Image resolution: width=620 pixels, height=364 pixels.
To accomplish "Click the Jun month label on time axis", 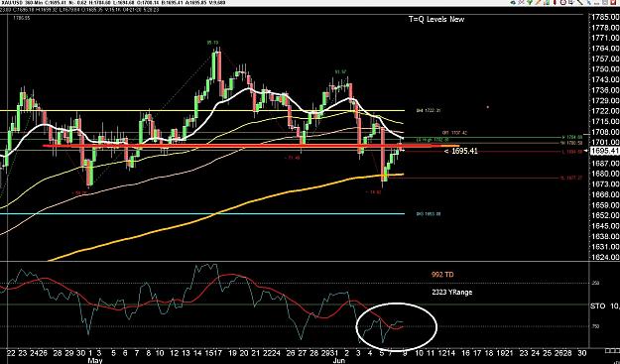I will click(x=339, y=361).
